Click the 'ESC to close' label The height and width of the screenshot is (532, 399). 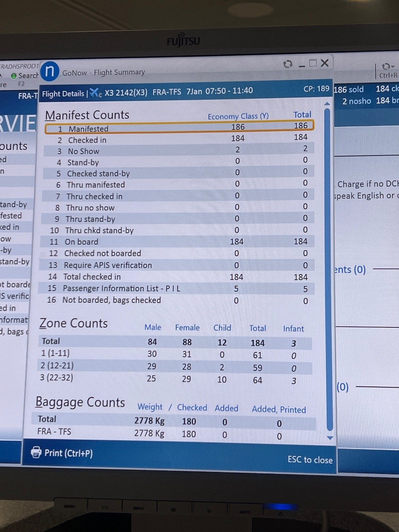[x=310, y=460]
